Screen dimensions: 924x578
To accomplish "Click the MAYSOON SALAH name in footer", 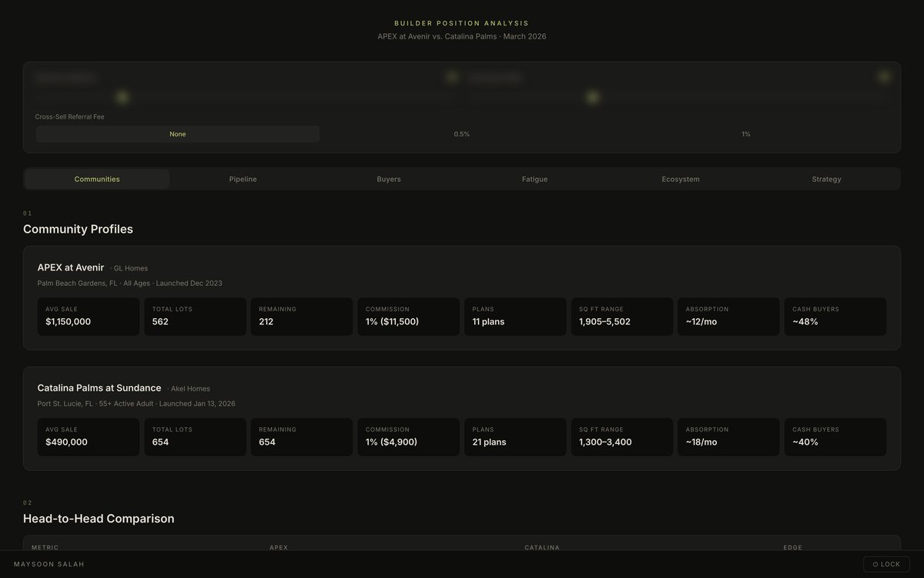I will tap(49, 564).
